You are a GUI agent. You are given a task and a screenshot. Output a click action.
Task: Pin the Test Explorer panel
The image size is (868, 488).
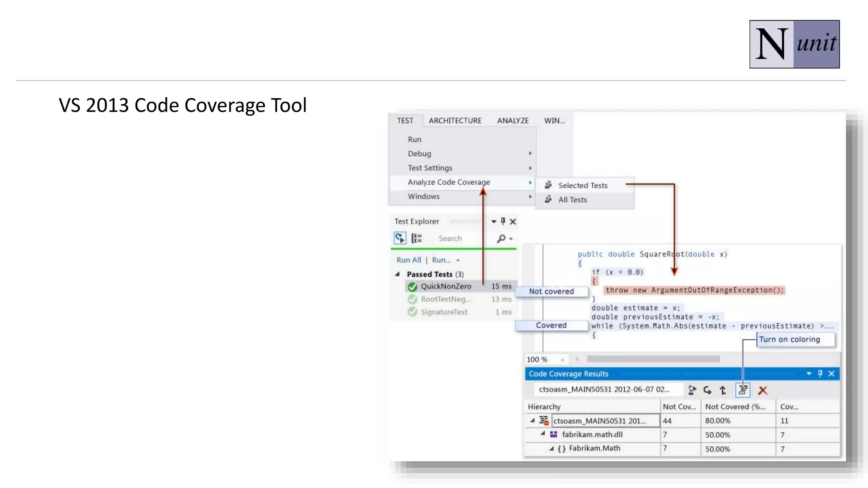(x=503, y=221)
